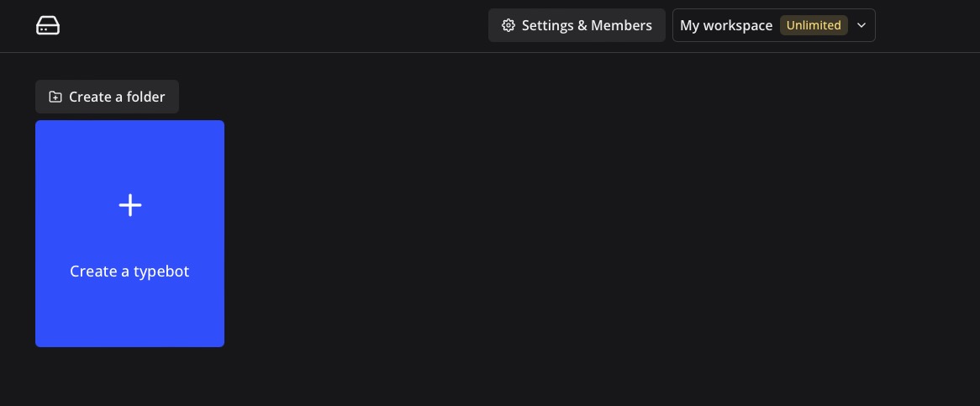Screen dimensions: 980x406
Task: Click the yellow Unlimited tag
Action: [x=813, y=25]
